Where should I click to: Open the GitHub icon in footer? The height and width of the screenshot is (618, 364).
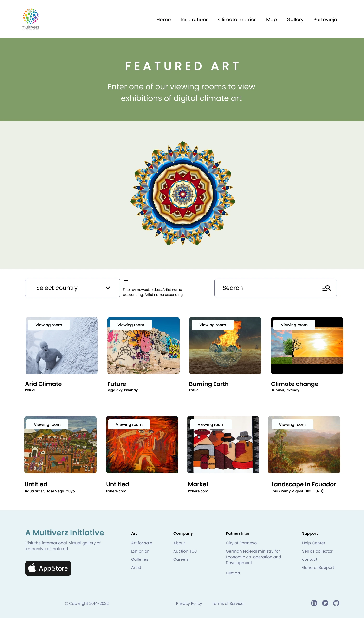[336, 603]
